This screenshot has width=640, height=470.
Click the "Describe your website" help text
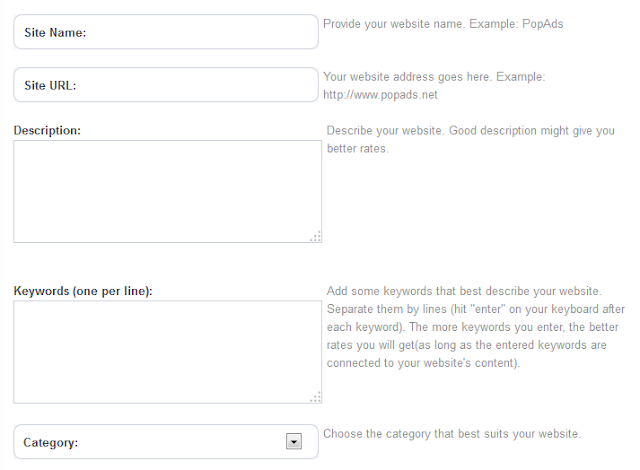385,131
